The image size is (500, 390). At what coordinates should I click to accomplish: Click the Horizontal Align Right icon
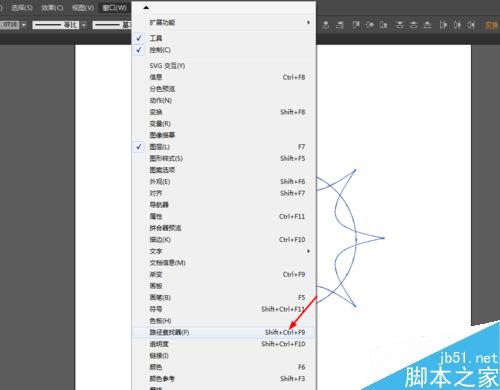(x=340, y=25)
